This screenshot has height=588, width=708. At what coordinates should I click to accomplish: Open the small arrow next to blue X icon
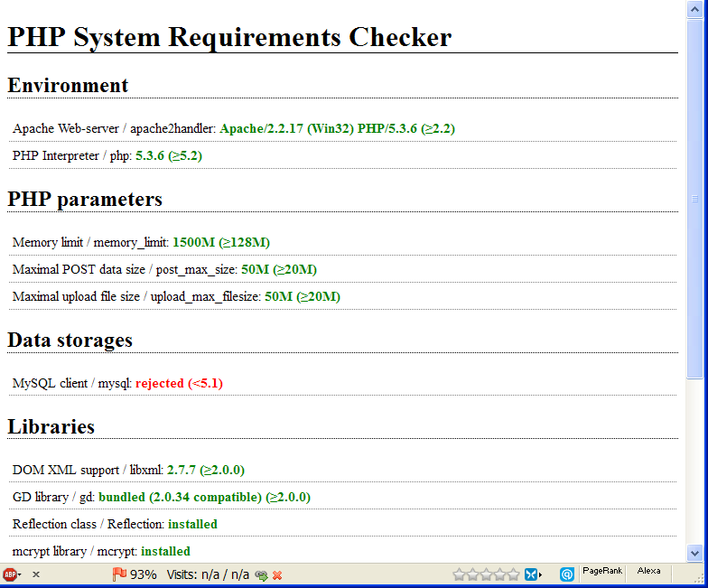[x=540, y=574]
